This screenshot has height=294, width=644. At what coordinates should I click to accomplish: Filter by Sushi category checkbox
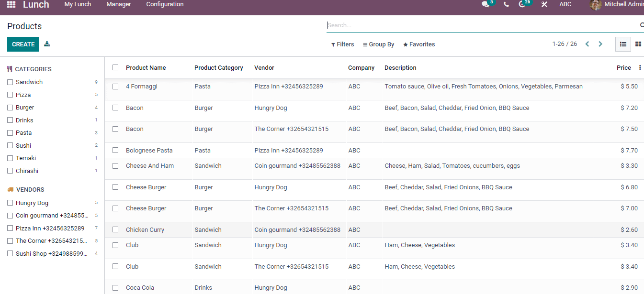click(x=10, y=145)
